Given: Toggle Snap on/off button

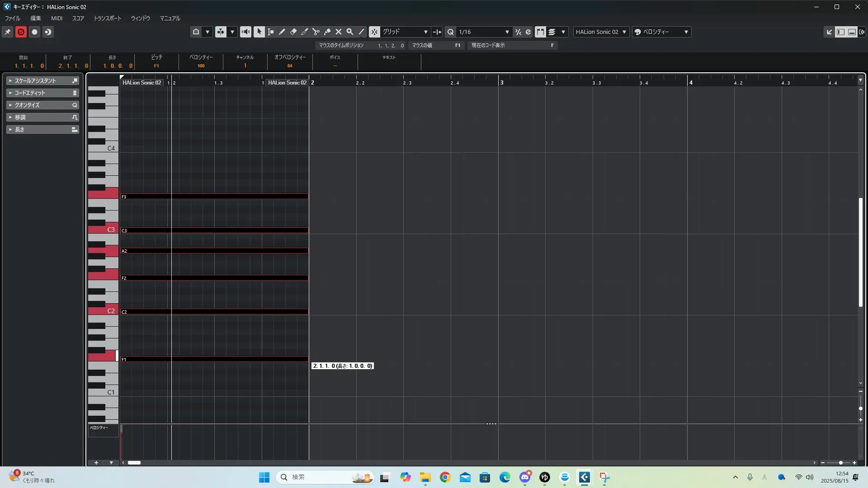Looking at the screenshot, I should click(374, 32).
